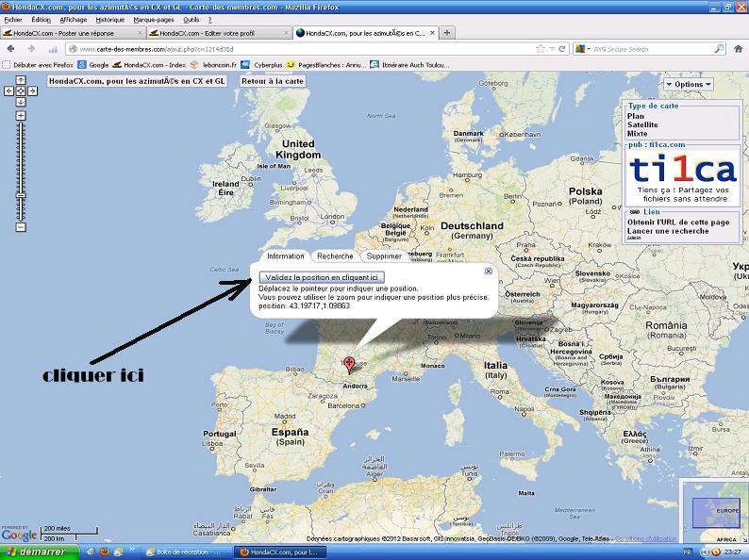Select the Information bubble tab
The image size is (749, 560).
click(x=285, y=256)
